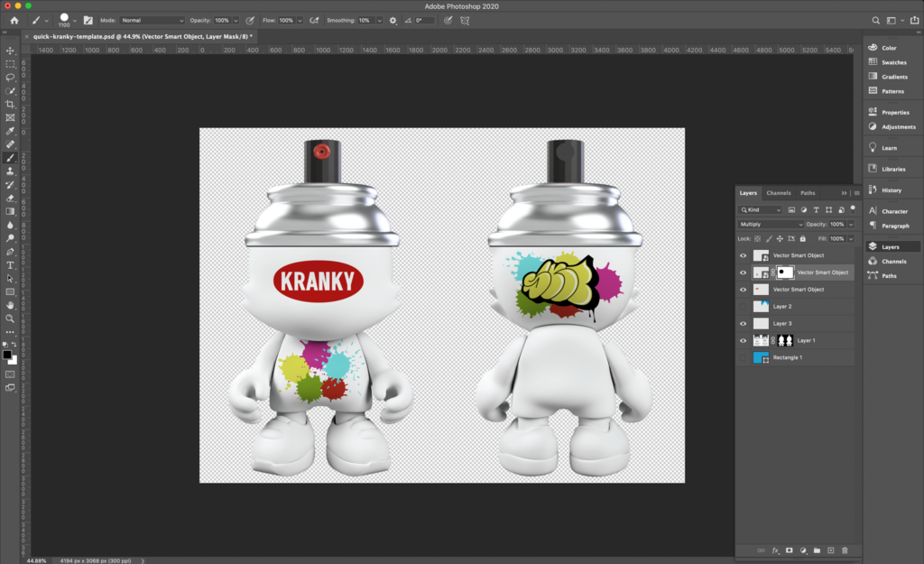Viewport: 924px width, 564px height.
Task: Select the Rectangle shape tool
Action: (x=10, y=291)
